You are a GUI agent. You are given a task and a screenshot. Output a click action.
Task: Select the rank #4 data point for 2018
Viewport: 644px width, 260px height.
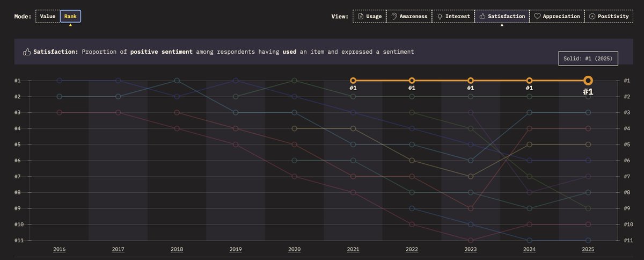(x=177, y=128)
